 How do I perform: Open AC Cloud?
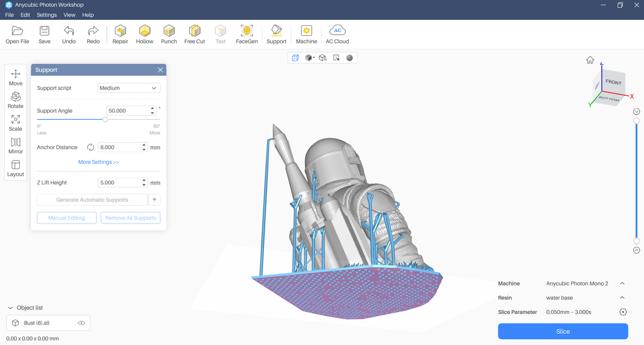[337, 34]
